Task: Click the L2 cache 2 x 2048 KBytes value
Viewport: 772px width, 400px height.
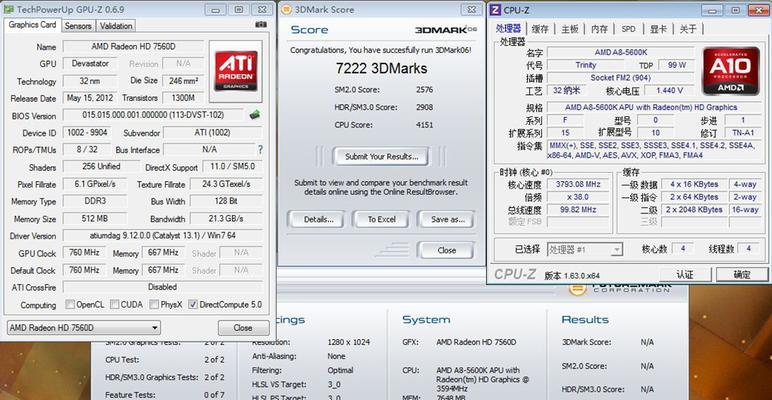Action: [x=694, y=210]
